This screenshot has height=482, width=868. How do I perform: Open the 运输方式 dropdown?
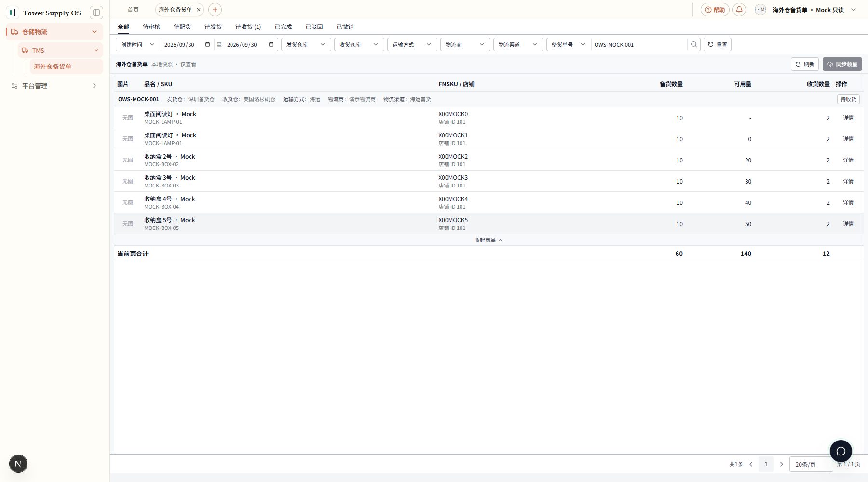point(412,45)
